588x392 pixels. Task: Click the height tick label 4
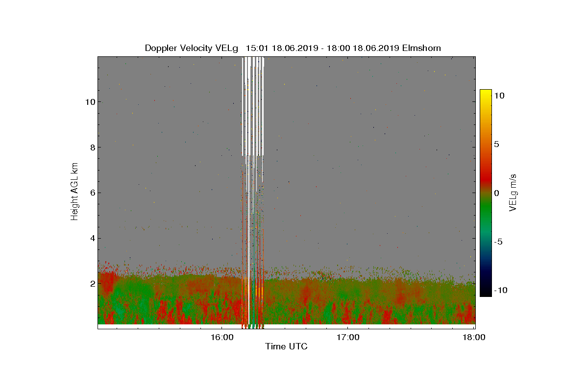click(92, 239)
